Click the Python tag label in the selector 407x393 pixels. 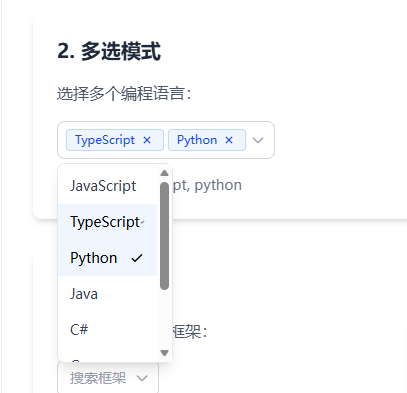pyautogui.click(x=197, y=140)
